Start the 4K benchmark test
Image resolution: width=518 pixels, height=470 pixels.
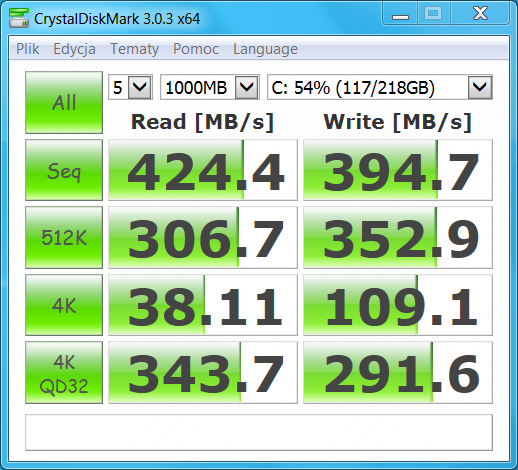tap(64, 305)
